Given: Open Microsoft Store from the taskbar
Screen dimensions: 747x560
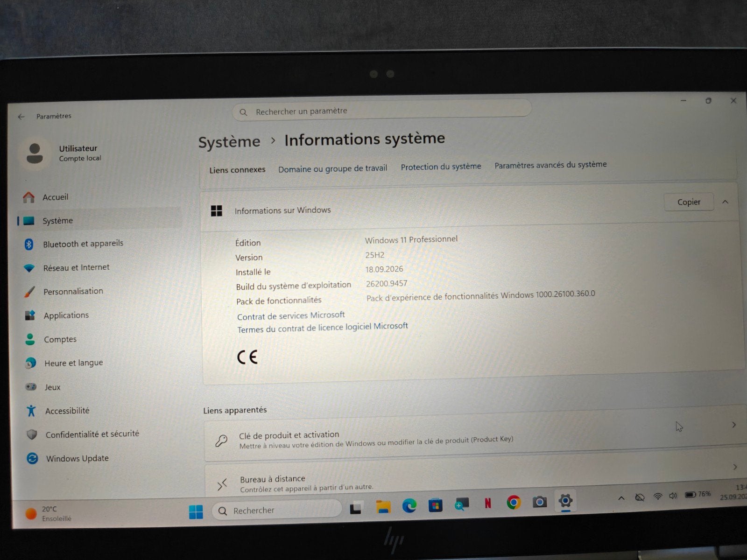Looking at the screenshot, I should coord(436,505).
